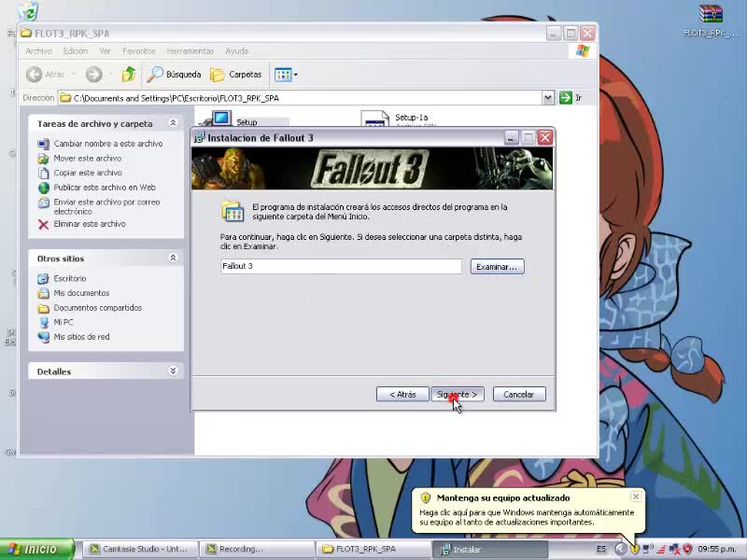Click the Ir go button
The height and width of the screenshot is (560, 747).
click(571, 98)
